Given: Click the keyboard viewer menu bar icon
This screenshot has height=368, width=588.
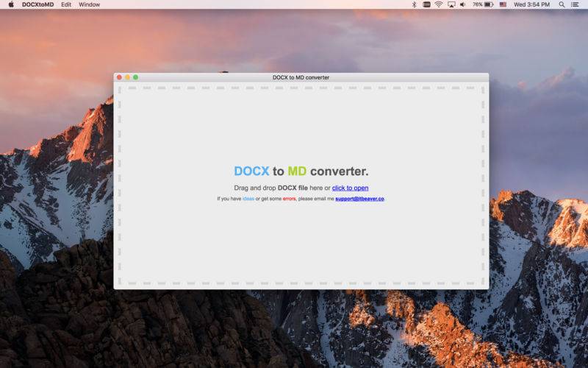Looking at the screenshot, I should coord(426,4).
